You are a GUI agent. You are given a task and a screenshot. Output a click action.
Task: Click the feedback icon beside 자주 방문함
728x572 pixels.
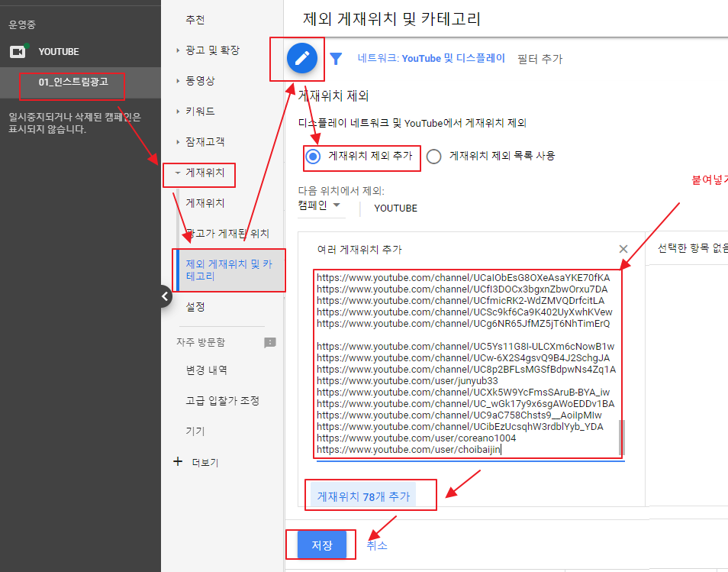pos(269,342)
